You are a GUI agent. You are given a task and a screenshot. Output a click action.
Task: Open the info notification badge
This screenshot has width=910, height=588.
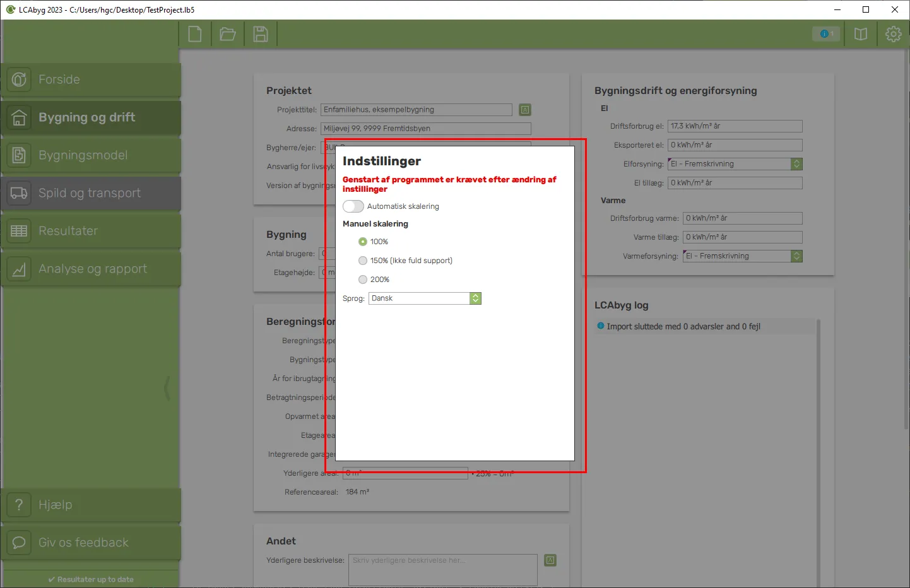[x=826, y=34]
